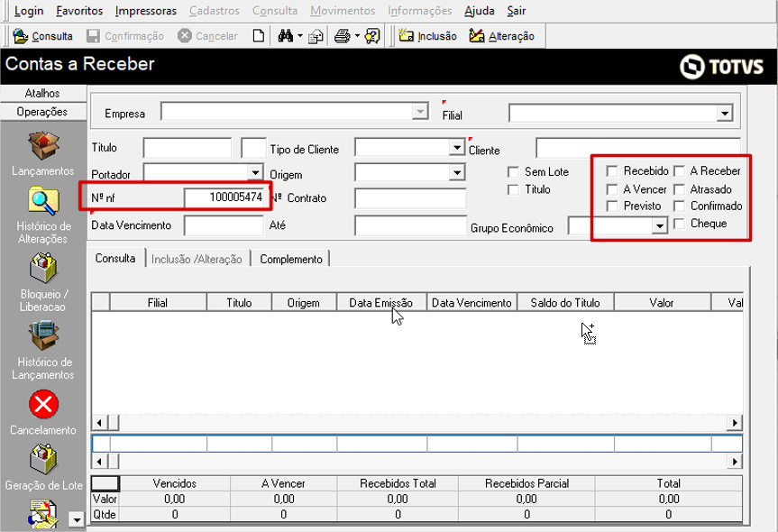Toggle the A Vencer checkbox
The image size is (778, 532).
point(612,189)
